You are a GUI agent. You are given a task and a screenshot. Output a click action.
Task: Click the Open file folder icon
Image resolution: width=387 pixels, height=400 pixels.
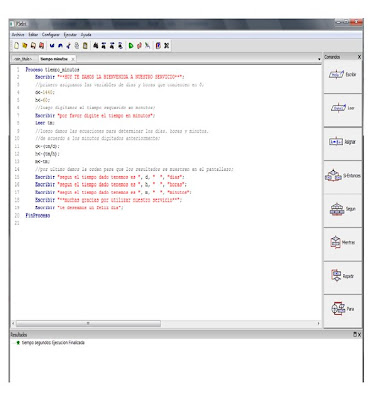point(25,46)
